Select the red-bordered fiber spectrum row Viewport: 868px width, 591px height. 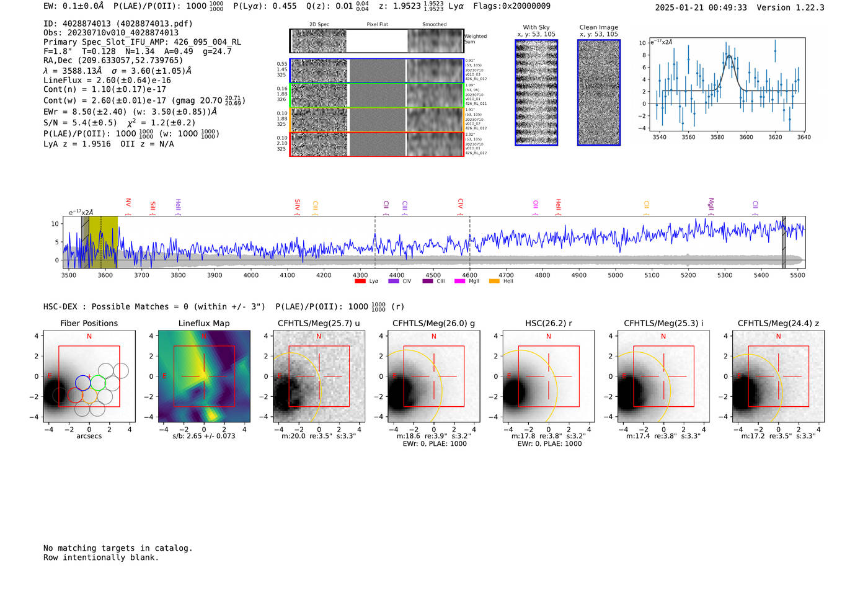coord(376,144)
